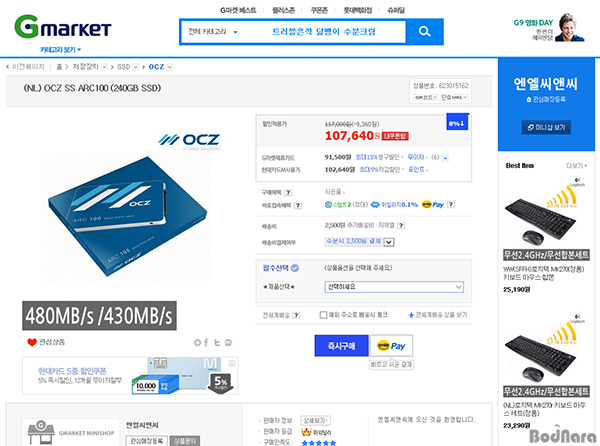The width and height of the screenshot is (600, 446).
Task: Click the seller info 상세보기 button
Action: coord(315,420)
